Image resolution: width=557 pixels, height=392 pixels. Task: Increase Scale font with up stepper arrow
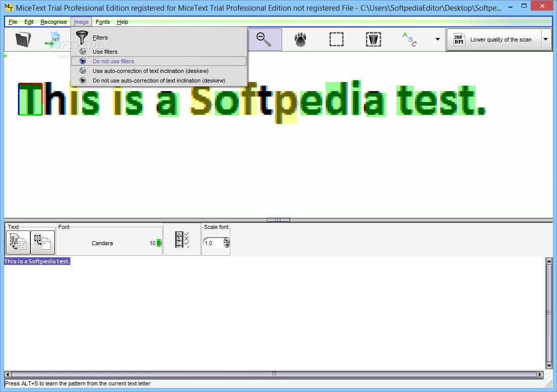tap(227, 241)
